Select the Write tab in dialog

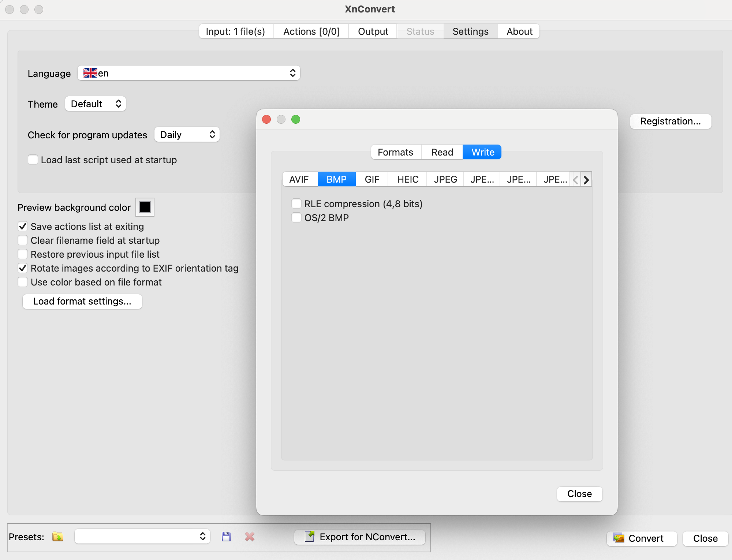[483, 152]
